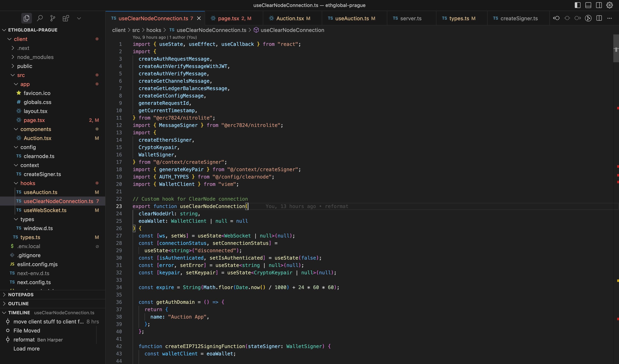619x364 pixels.
Task: Go to previous change icon
Action: 556,18
